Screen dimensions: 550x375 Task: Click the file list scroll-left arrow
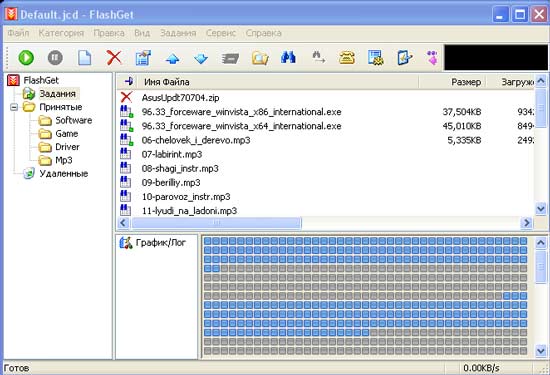coord(123,222)
